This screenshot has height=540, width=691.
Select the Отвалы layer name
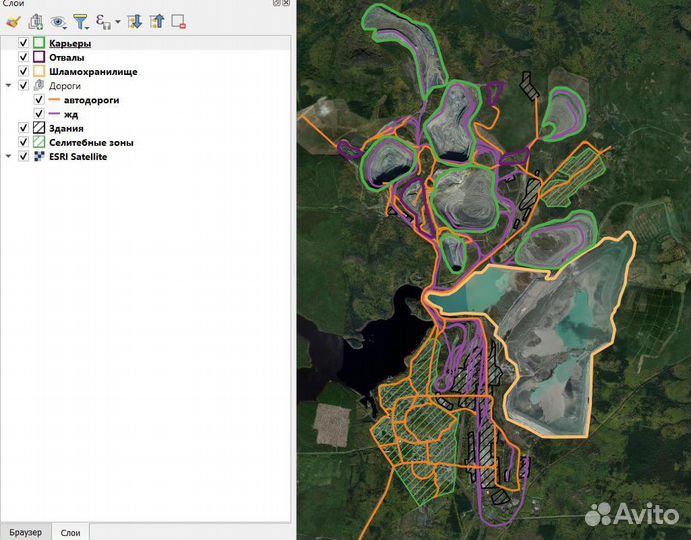[x=67, y=57]
